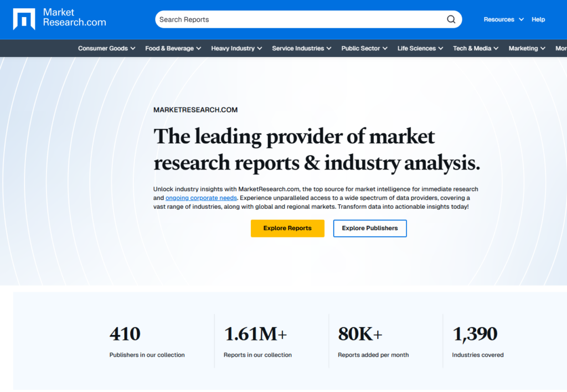This screenshot has height=392, width=567.
Task: Expand the Consumer Goods menu
Action: [x=106, y=48]
